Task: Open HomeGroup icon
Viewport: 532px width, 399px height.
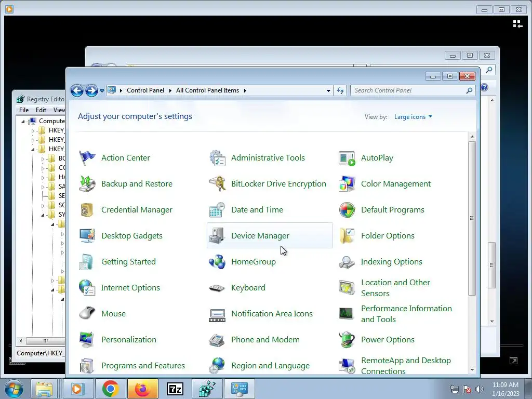Action: tap(217, 262)
